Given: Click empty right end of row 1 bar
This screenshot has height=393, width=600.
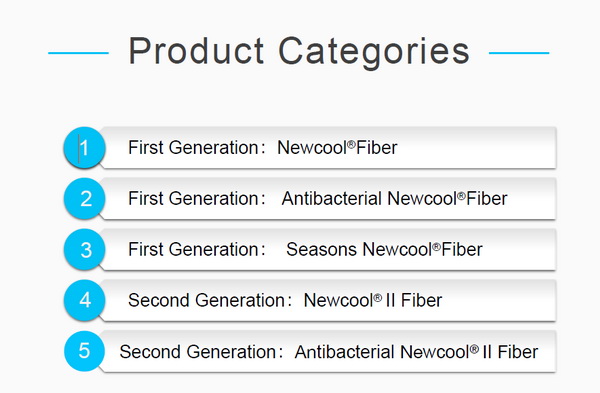Looking at the screenshot, I should [x=478, y=147].
